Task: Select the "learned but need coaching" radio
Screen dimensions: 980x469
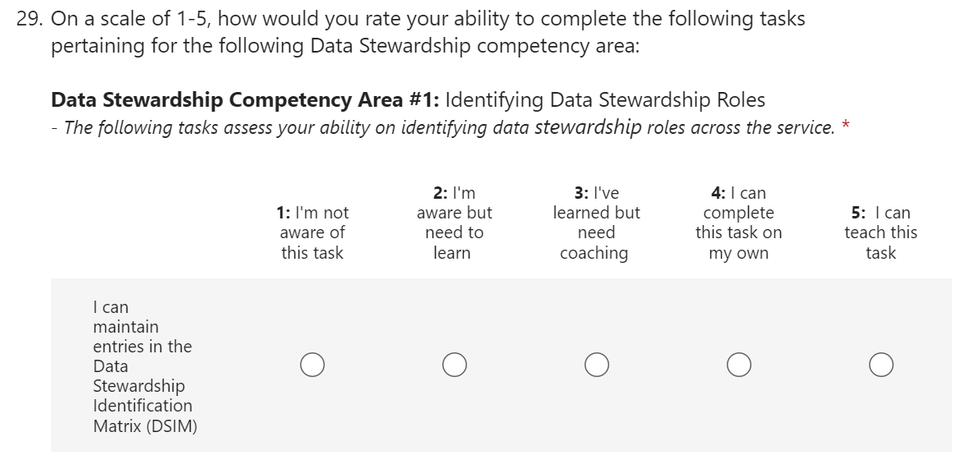Action: (x=597, y=364)
